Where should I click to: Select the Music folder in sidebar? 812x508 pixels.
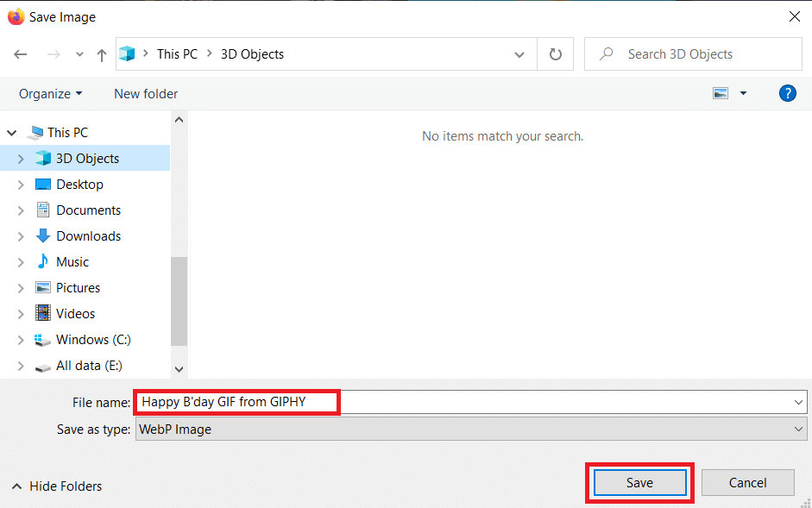(x=72, y=262)
